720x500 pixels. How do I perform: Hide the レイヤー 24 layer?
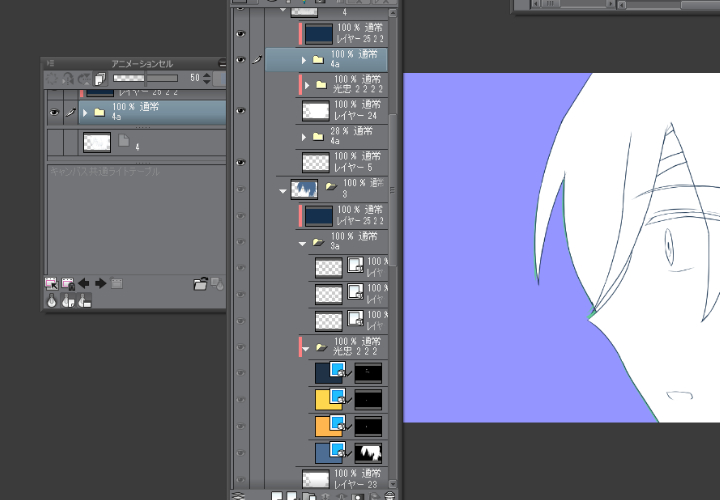(241, 111)
